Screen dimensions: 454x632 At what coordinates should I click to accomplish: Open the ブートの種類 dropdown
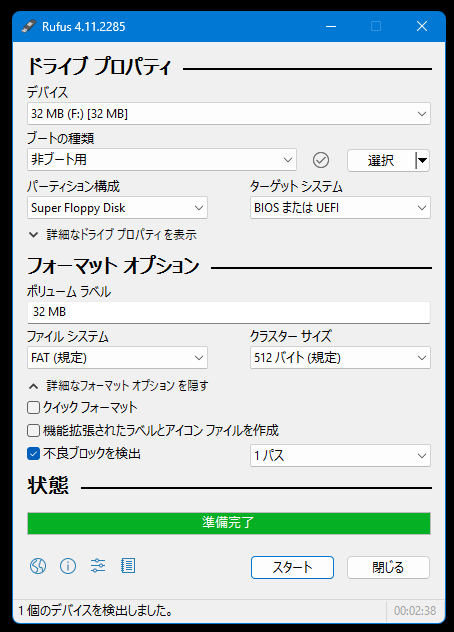click(162, 160)
